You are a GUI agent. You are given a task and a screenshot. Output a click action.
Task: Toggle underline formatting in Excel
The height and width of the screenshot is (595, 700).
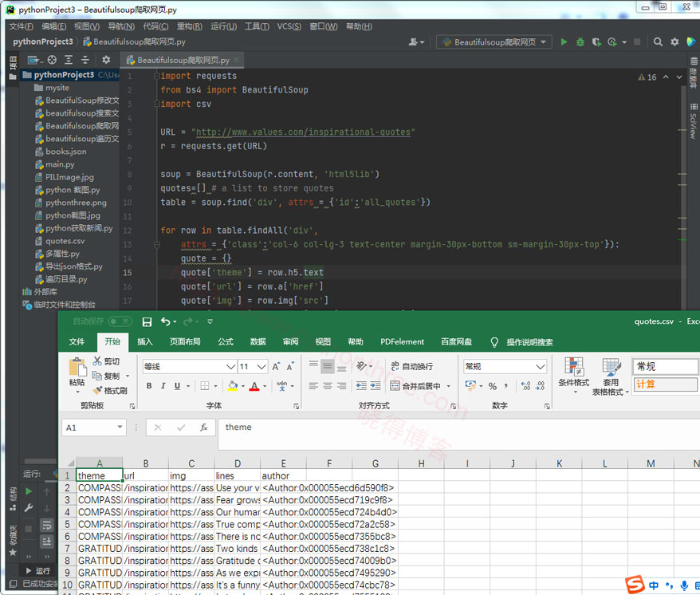[177, 386]
